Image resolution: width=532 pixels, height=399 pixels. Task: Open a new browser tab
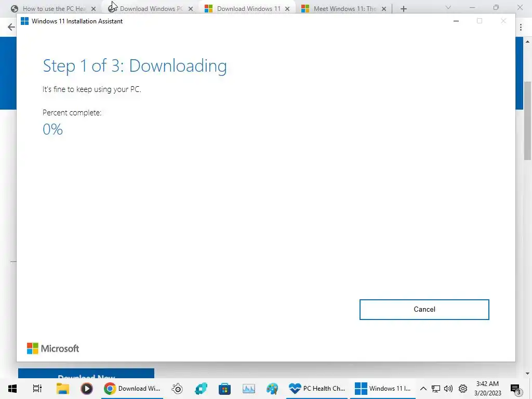pyautogui.click(x=403, y=9)
